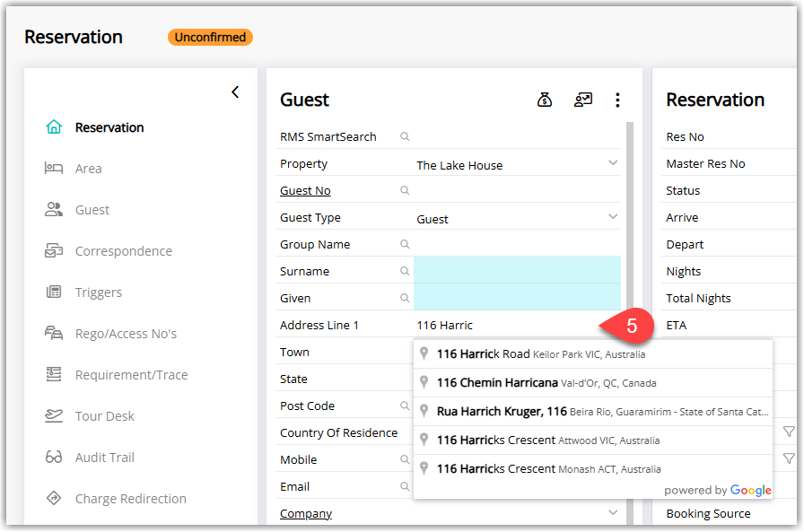The width and height of the screenshot is (804, 532).
Task: Click the people icon next to Guest
Action: [54, 209]
